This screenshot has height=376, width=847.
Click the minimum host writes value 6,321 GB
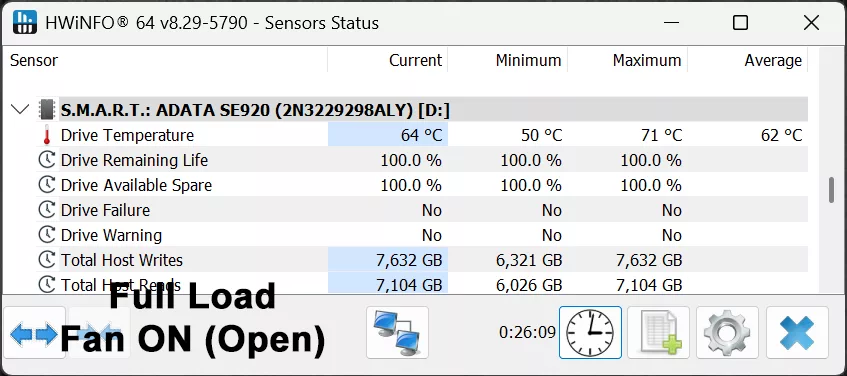529,260
